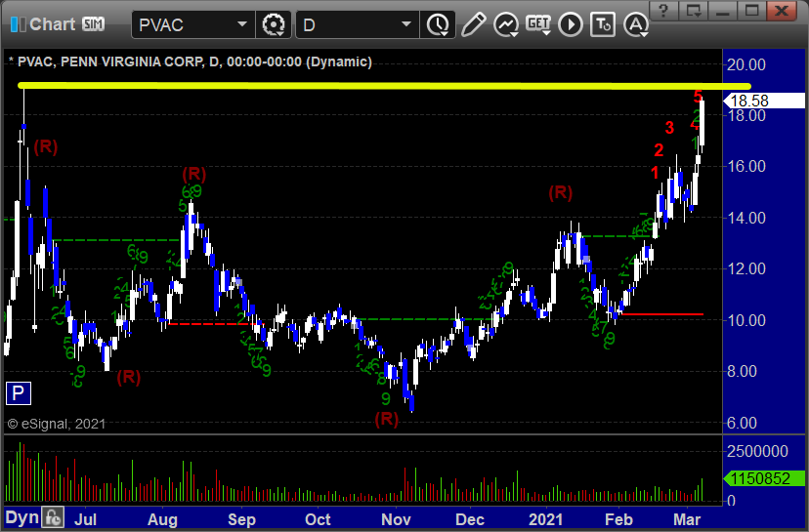
Task: Click the 1150852 volume value label
Action: [764, 478]
